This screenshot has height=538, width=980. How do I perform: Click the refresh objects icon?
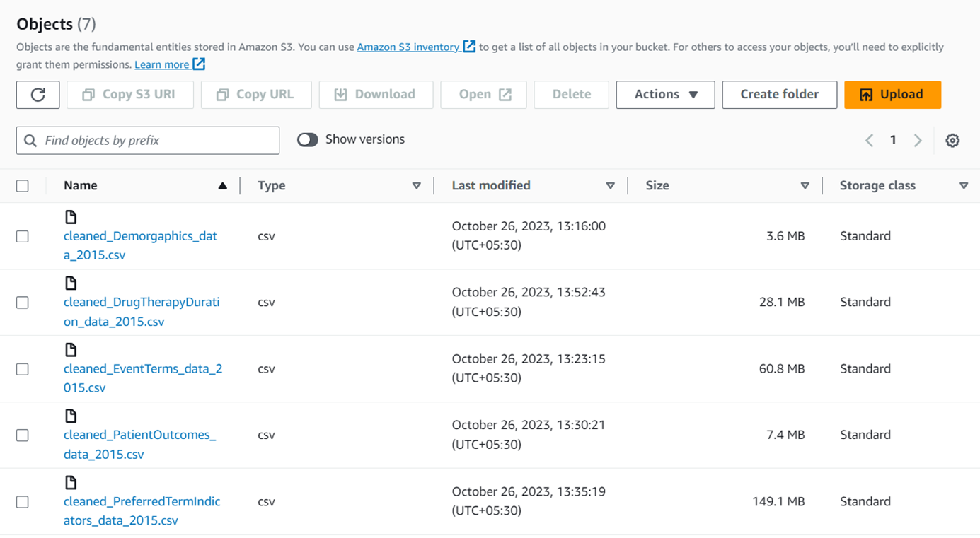click(38, 94)
